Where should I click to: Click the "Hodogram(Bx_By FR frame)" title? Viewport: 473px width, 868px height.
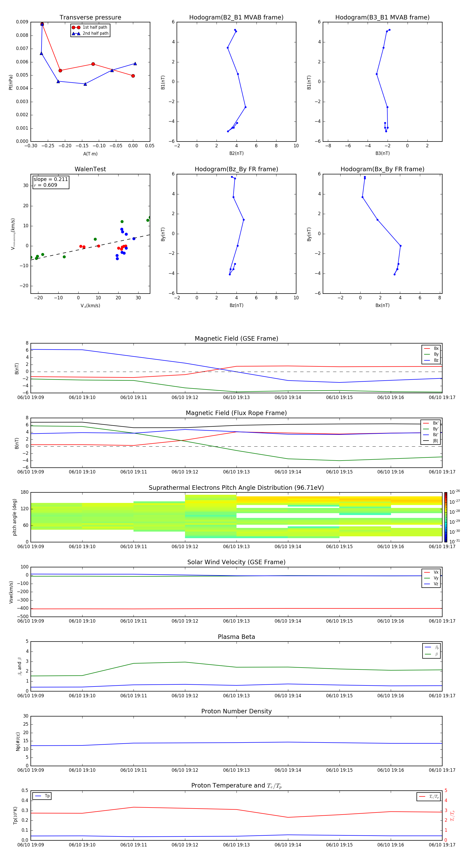[382, 169]
